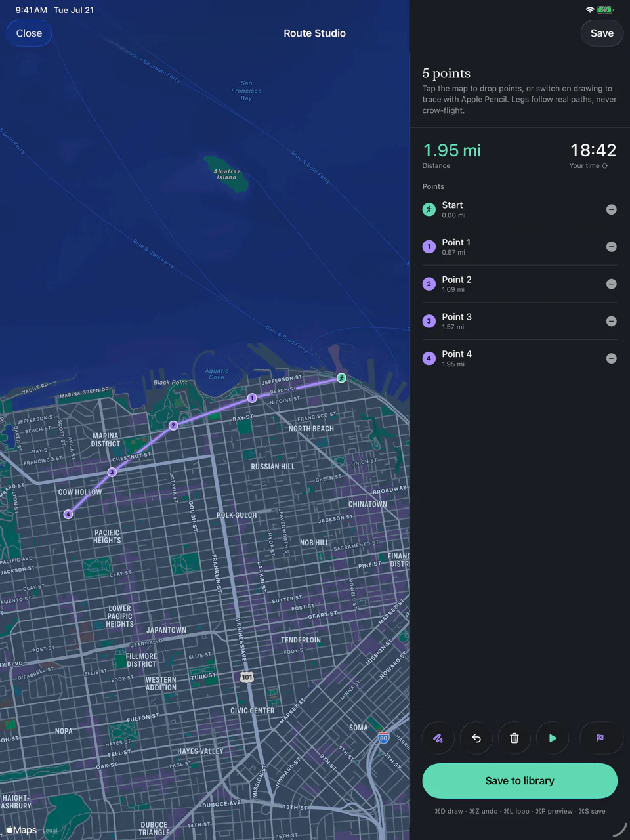
Task: Tap the Apple Maps logo
Action: click(22, 830)
